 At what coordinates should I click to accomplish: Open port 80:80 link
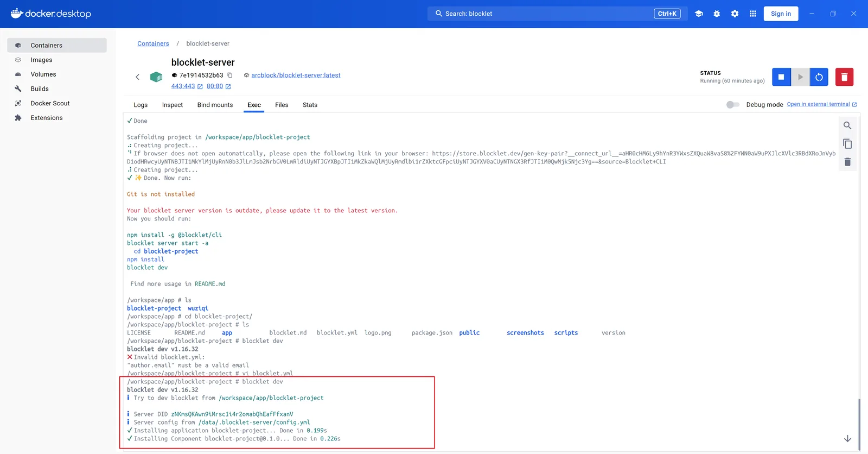pyautogui.click(x=219, y=86)
